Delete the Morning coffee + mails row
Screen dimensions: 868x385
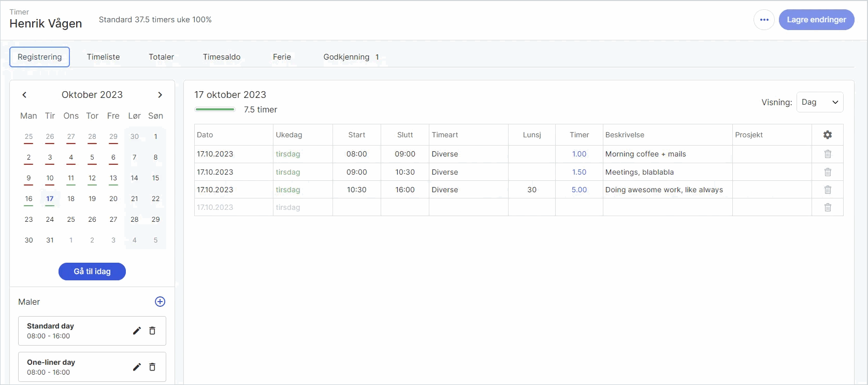tap(828, 154)
